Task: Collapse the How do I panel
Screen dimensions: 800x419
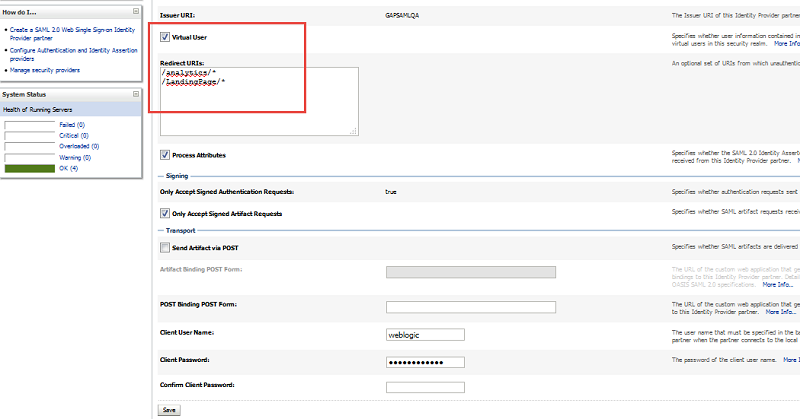Action: tap(136, 11)
